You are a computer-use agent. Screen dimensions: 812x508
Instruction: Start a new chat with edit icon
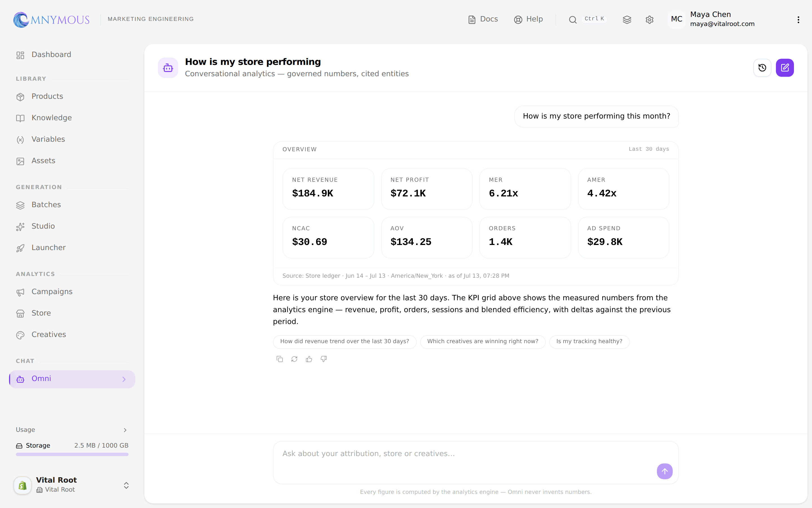[784, 68]
